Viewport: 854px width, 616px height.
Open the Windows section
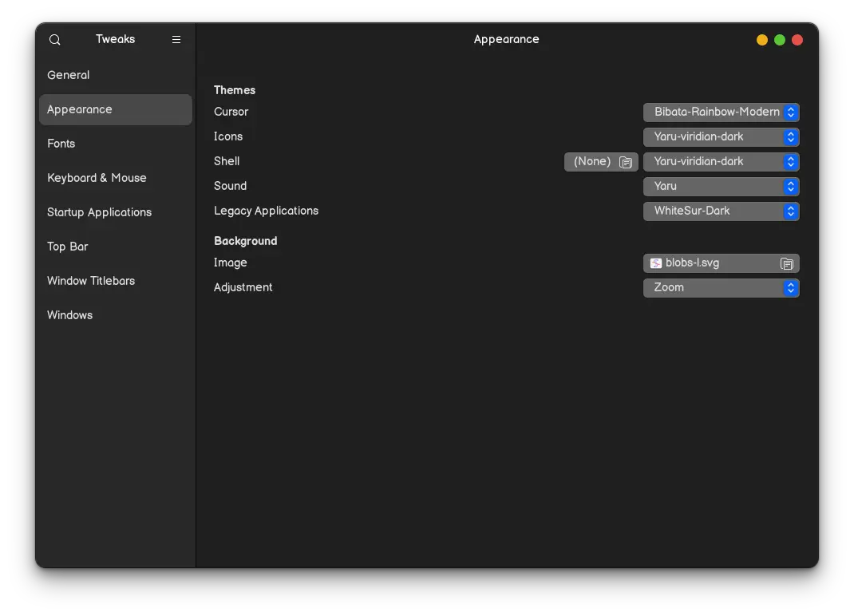[x=116, y=315]
